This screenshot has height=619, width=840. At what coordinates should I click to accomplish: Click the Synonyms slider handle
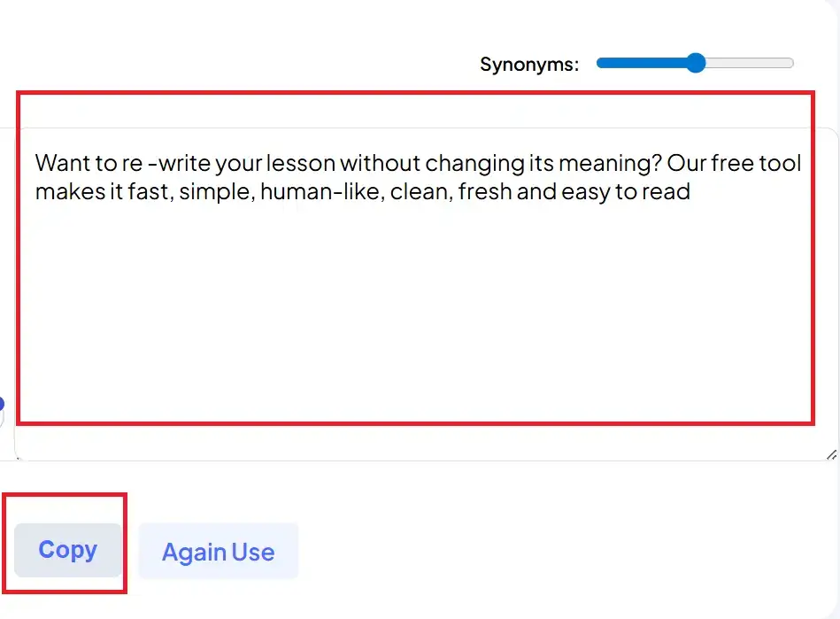(696, 63)
